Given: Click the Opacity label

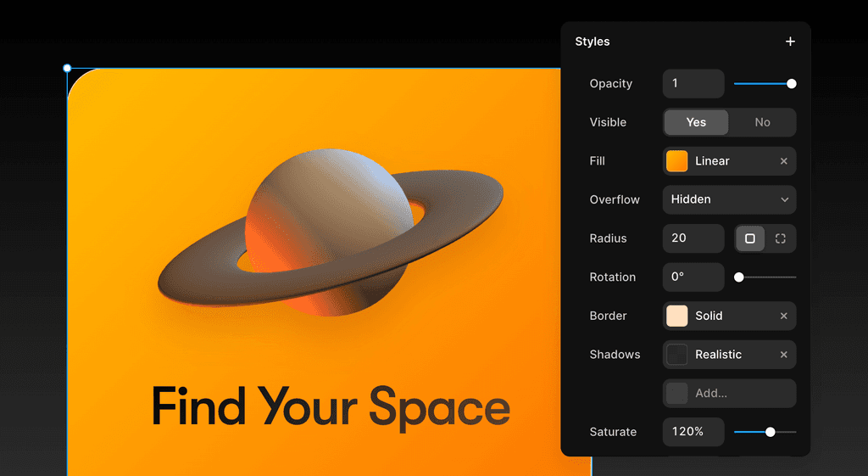Looking at the screenshot, I should [610, 84].
